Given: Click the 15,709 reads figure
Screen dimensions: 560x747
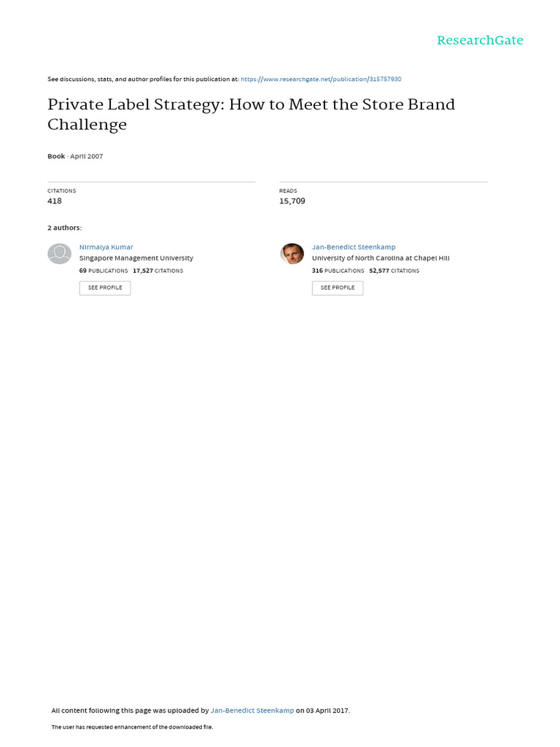Looking at the screenshot, I should 292,201.
